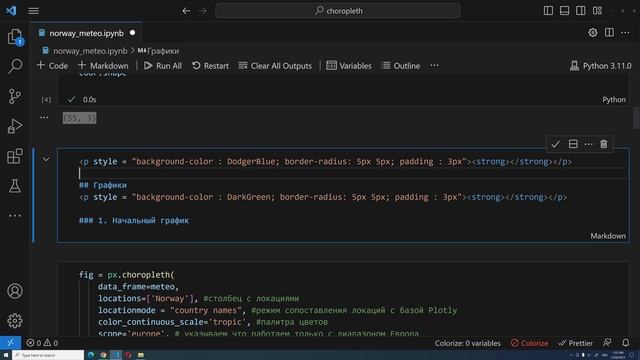Click the '### 1. Начальный график' line
640x360 pixels.
(x=134, y=221)
